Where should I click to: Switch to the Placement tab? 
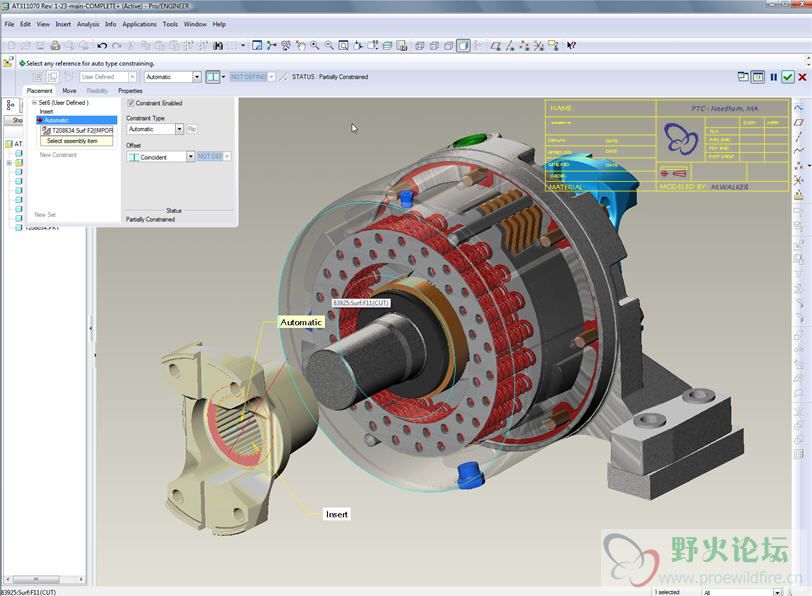[x=39, y=91]
